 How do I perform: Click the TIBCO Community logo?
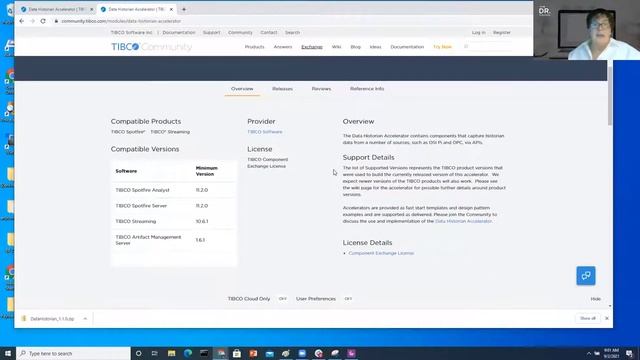click(151, 47)
